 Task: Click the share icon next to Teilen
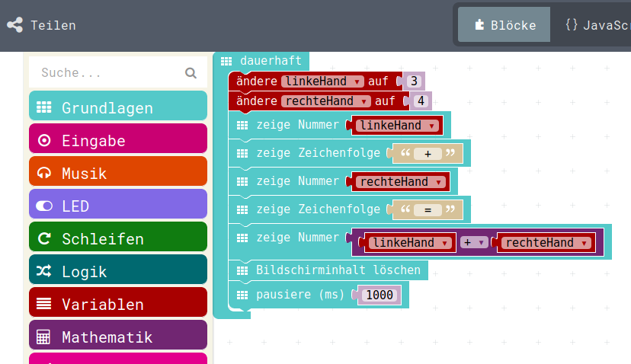(x=15, y=25)
